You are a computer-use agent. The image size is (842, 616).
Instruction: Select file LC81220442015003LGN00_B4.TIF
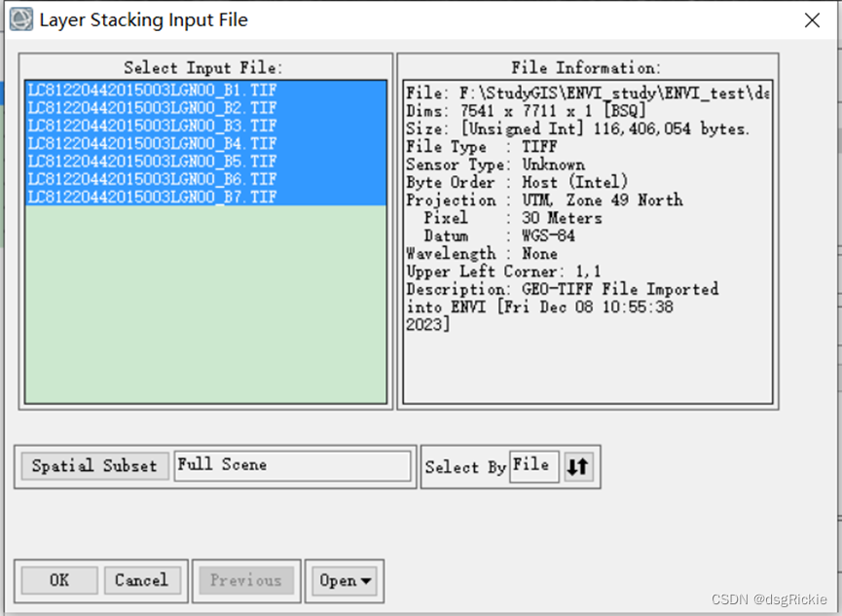205,143
